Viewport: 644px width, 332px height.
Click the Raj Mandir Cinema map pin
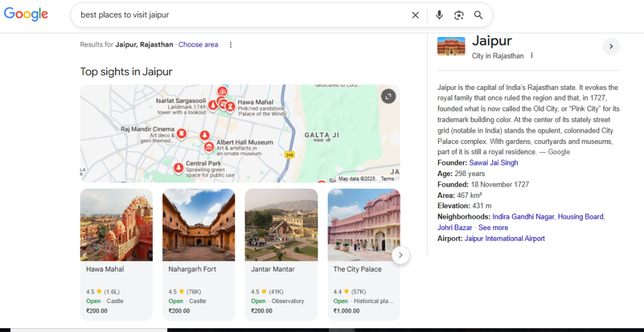[181, 133]
